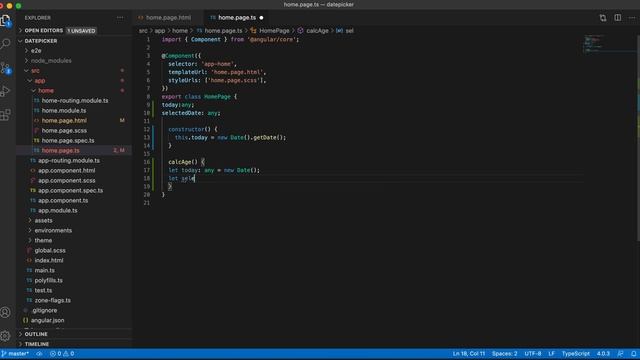640x360 pixels.
Task: Open index.html in the explorer
Action: pos(49,260)
